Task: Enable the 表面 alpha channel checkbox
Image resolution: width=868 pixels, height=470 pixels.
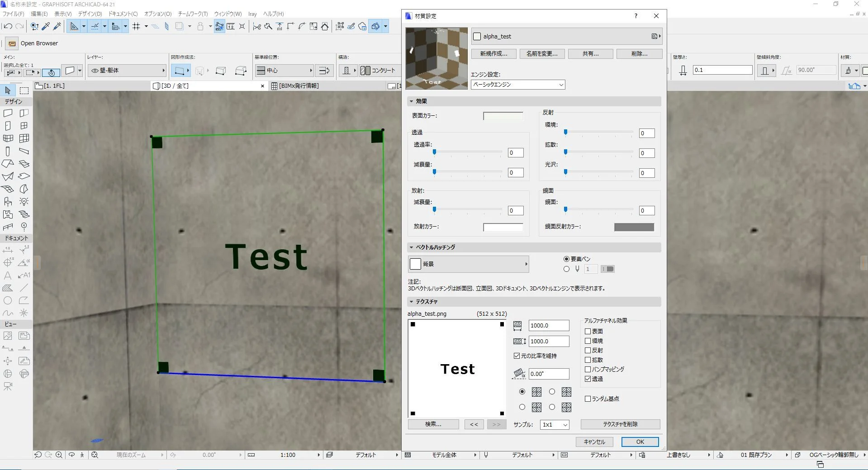Action: pyautogui.click(x=588, y=331)
